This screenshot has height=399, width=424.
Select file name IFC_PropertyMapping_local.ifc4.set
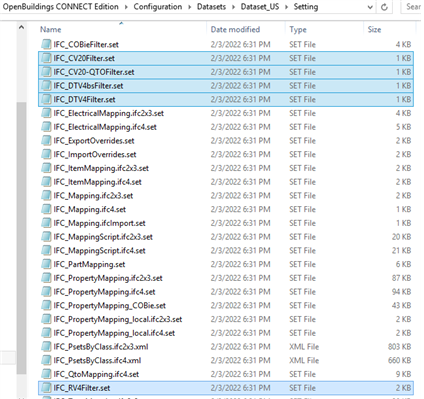coord(114,333)
